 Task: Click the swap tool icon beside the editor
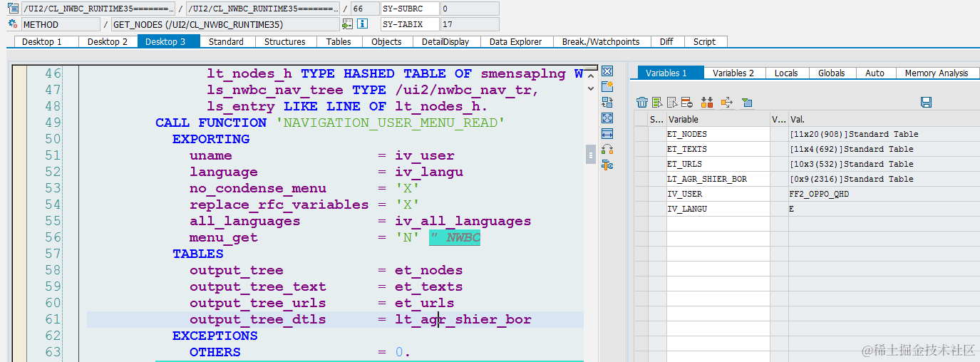[x=607, y=103]
